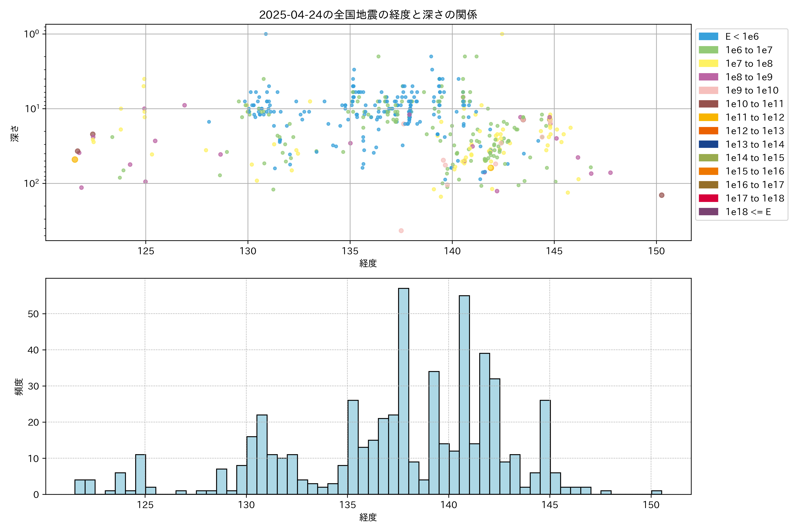Click the 頻度 y-axis label on histogram
Image resolution: width=798 pixels, height=532 pixels.
pyautogui.click(x=19, y=387)
